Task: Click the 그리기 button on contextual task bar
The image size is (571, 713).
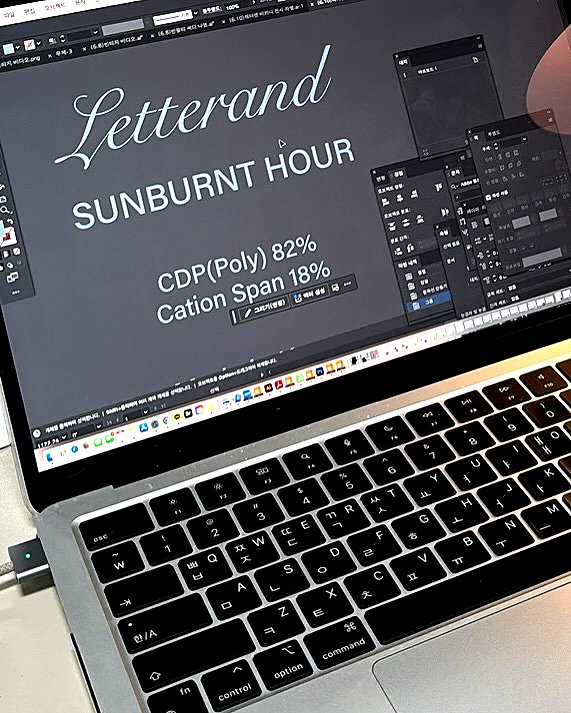Action: click(265, 307)
